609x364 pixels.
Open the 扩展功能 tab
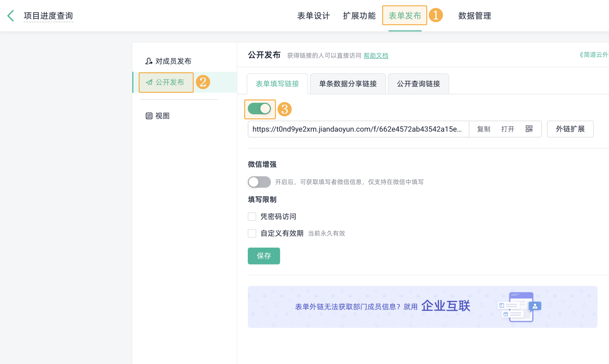click(x=359, y=16)
